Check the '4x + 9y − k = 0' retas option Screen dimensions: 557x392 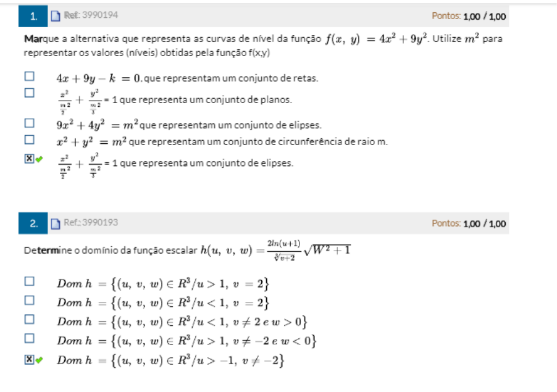[29, 77]
